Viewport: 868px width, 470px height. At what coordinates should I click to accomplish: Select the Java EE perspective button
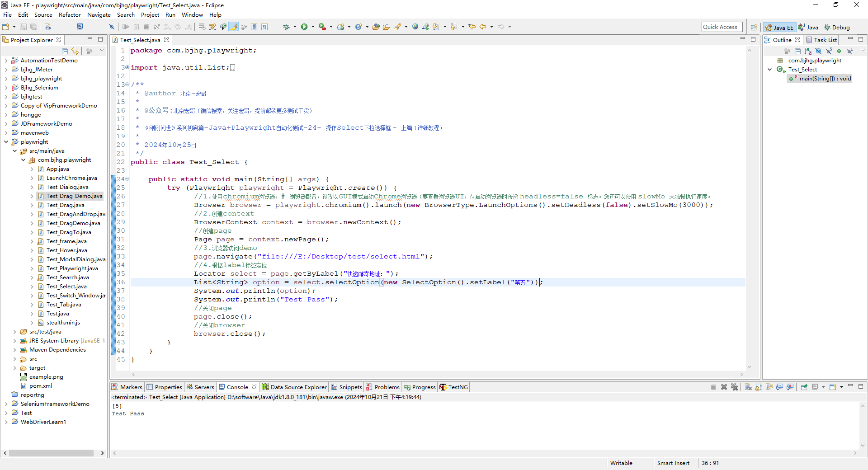pyautogui.click(x=779, y=27)
